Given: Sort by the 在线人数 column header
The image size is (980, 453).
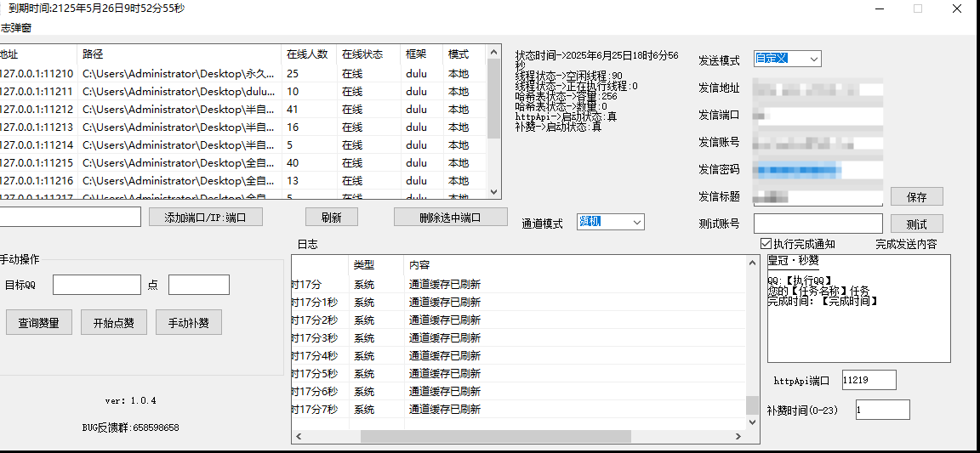Looking at the screenshot, I should pos(307,54).
